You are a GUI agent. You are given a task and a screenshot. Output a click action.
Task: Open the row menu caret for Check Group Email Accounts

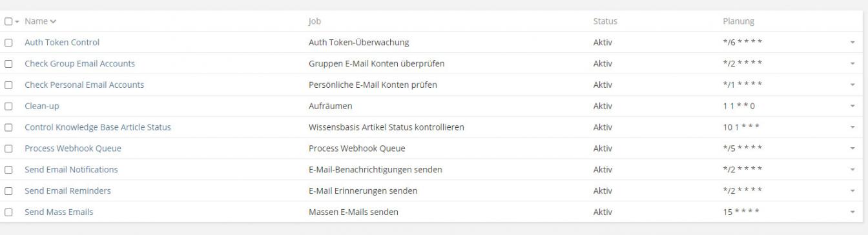(852, 64)
